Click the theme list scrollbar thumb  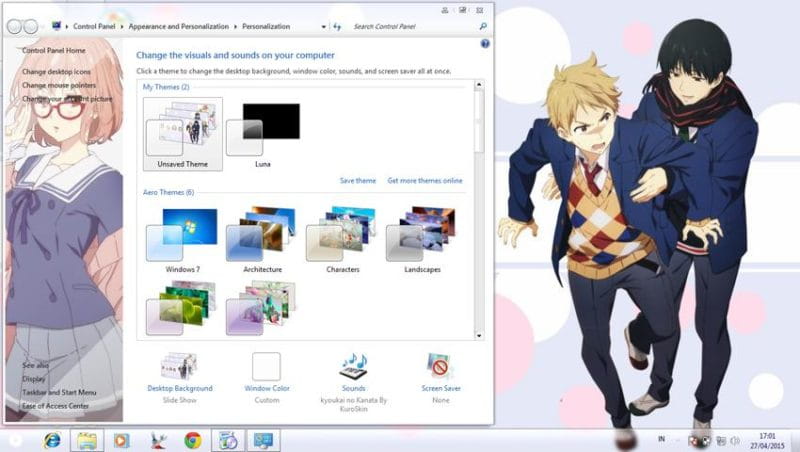click(x=479, y=121)
